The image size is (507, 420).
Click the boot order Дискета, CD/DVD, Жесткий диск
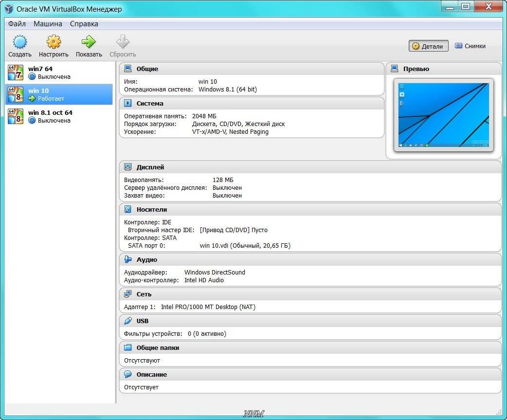[x=238, y=124]
